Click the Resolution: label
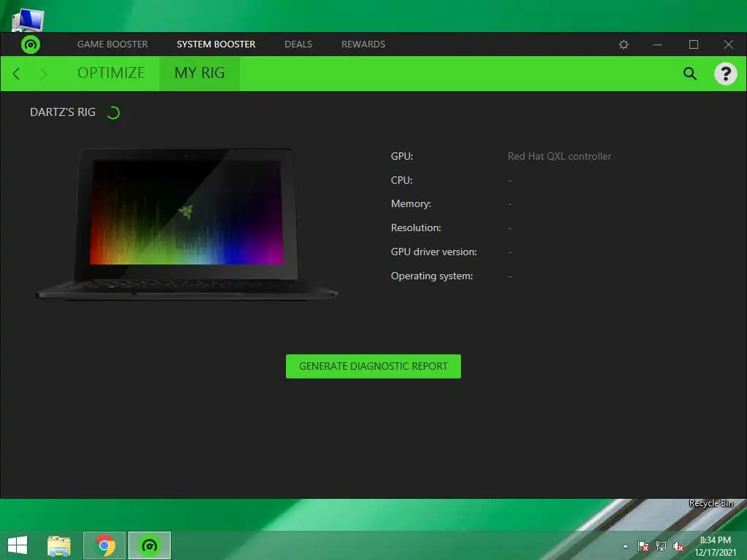The width and height of the screenshot is (747, 560). pyautogui.click(x=415, y=227)
